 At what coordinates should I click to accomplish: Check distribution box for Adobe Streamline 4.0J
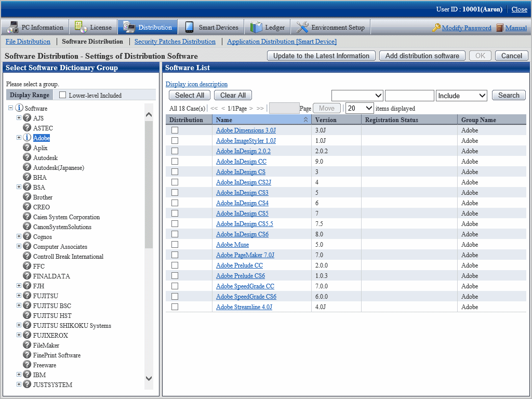175,307
